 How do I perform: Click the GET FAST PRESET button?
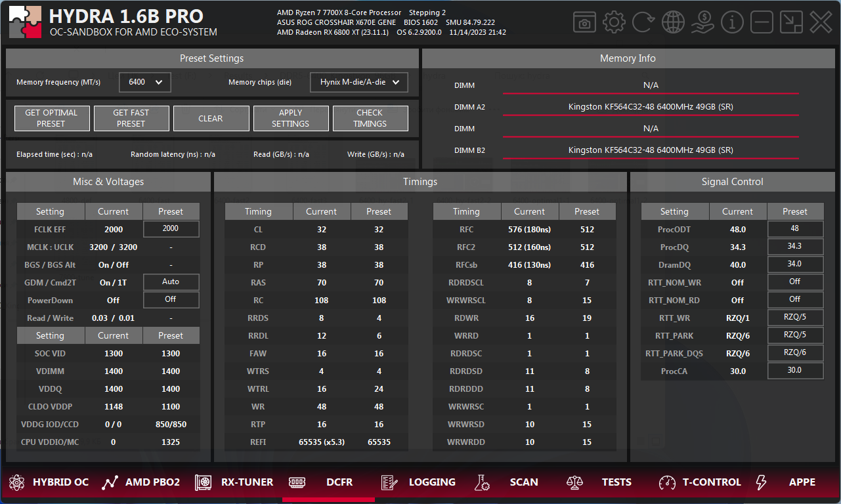pyautogui.click(x=131, y=118)
